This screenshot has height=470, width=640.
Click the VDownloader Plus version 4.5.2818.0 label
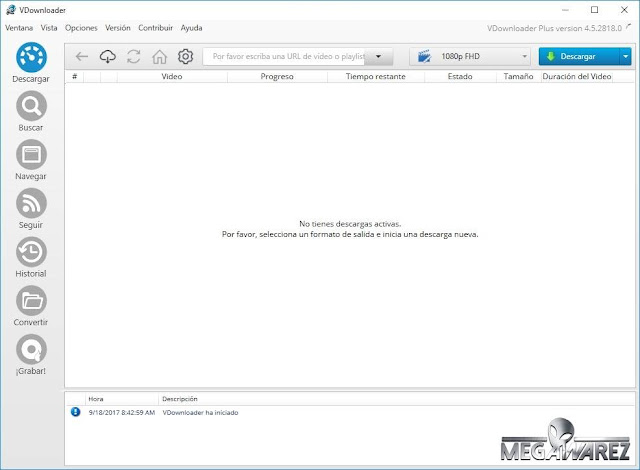[554, 28]
